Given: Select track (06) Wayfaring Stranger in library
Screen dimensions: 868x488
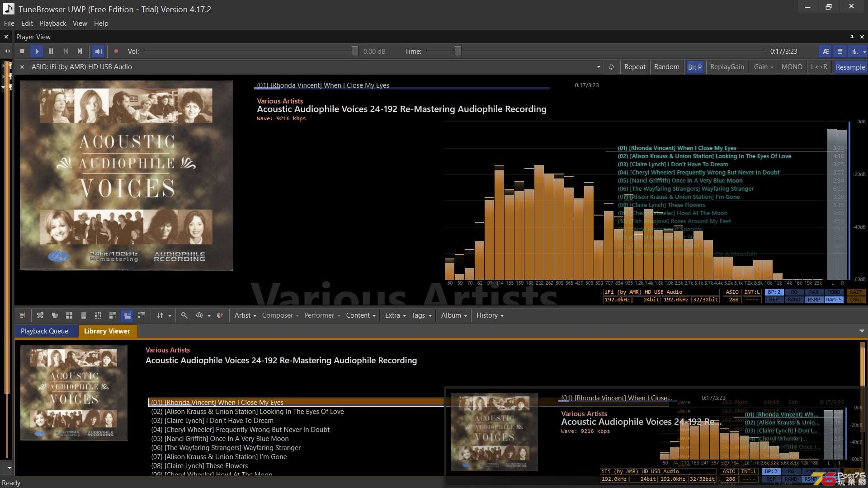Looking at the screenshot, I should (x=226, y=448).
